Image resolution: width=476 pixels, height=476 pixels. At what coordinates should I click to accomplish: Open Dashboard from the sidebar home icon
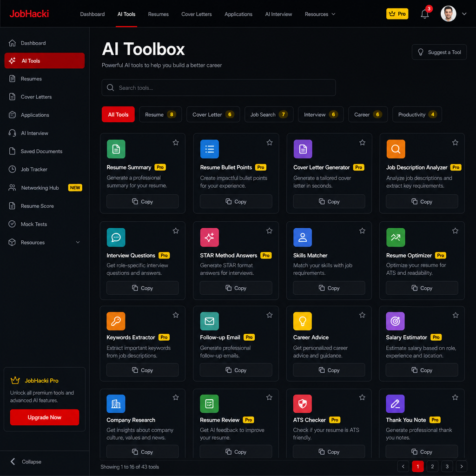(12, 43)
